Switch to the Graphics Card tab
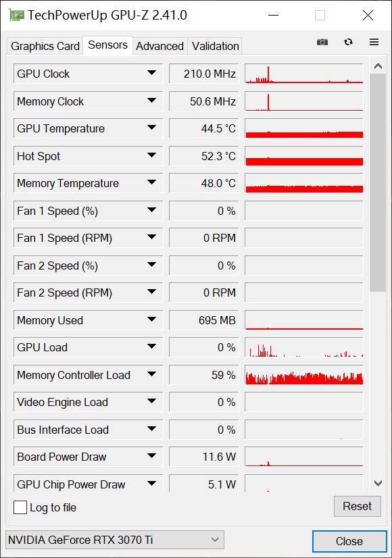The height and width of the screenshot is (558, 392). point(44,46)
